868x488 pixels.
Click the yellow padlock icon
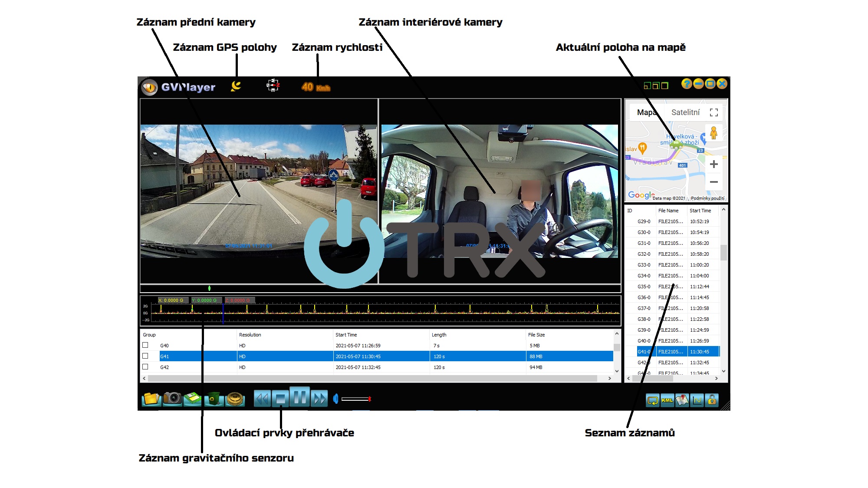712,400
